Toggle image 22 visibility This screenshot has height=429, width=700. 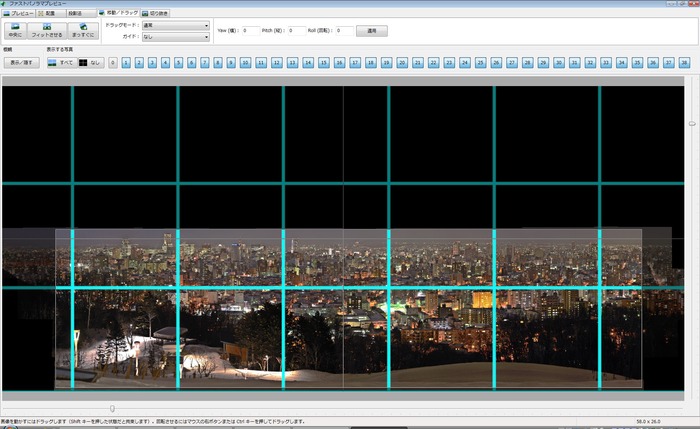[x=433, y=62]
